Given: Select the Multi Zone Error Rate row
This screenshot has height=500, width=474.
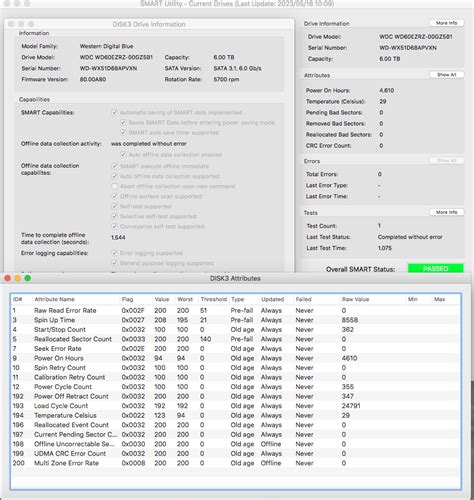Looking at the screenshot, I should pos(236,463).
